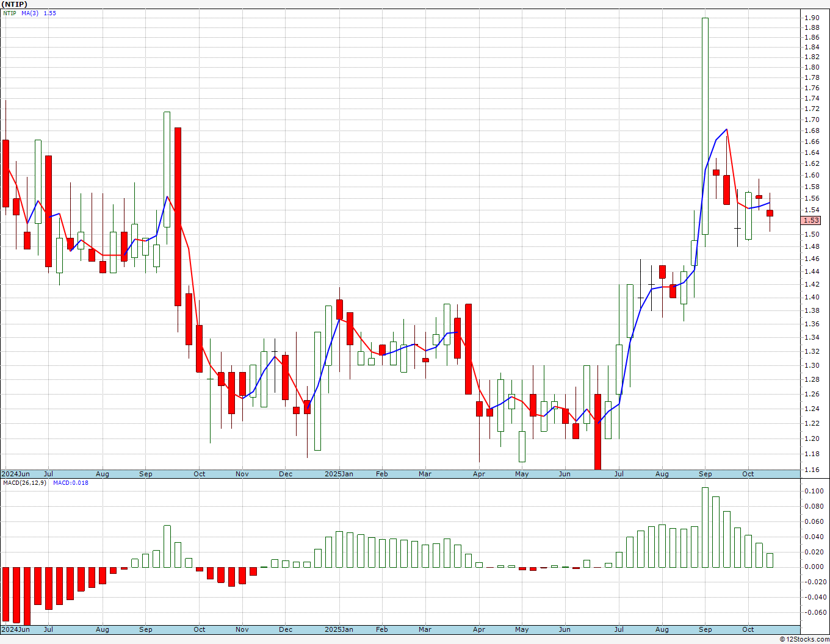Click the 1.70 price axis label
The height and width of the screenshot is (644, 830).
point(812,120)
